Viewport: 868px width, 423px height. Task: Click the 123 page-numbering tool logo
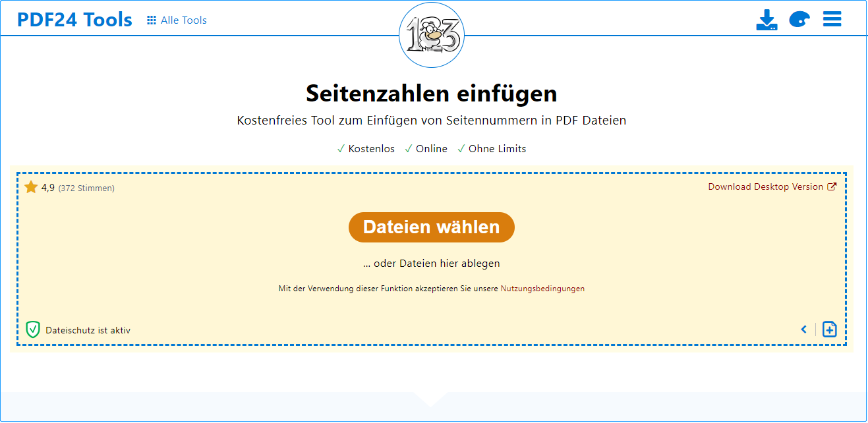tap(431, 34)
